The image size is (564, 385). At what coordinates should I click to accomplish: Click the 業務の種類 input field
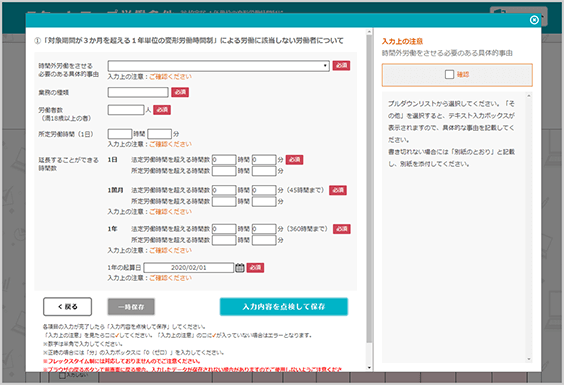coord(138,92)
